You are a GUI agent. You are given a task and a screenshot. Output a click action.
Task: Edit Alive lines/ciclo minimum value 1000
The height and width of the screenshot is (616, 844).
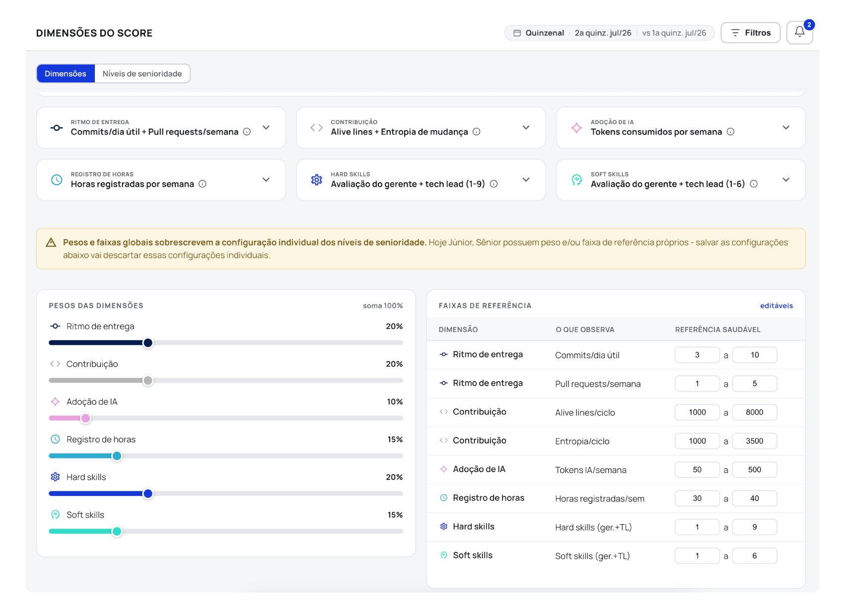pos(697,412)
